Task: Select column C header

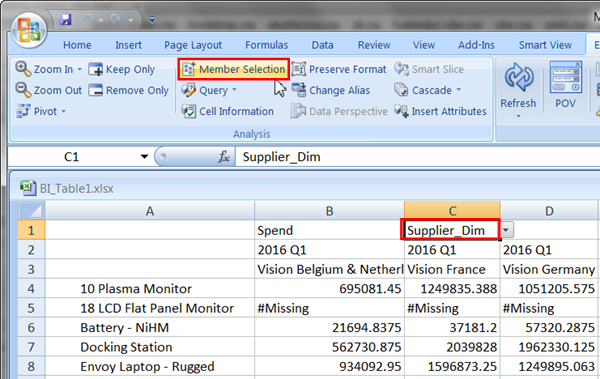Action: pos(452,211)
